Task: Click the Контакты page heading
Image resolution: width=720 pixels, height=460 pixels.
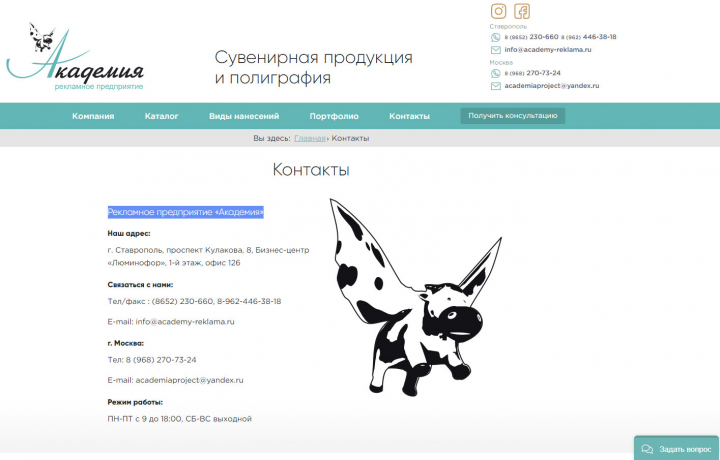Action: (311, 169)
